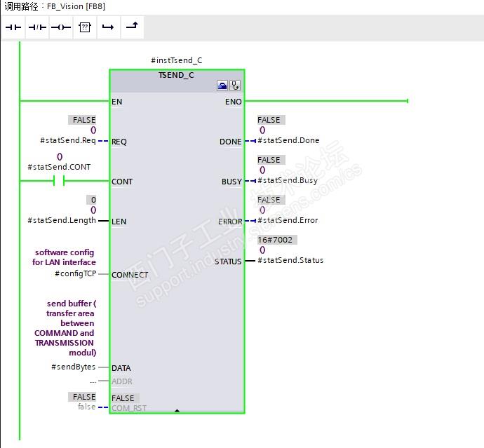
Task: Click the #instTsend_C instance name
Action: 176,60
